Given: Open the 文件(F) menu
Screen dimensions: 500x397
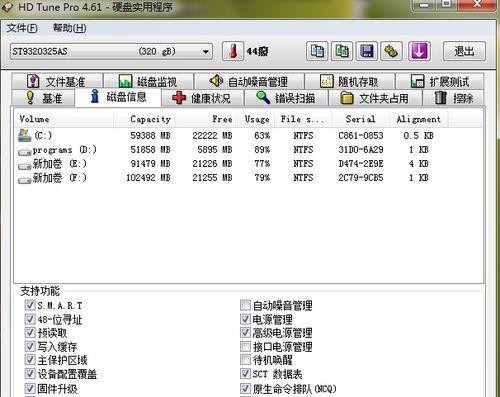Looking at the screenshot, I should coord(22,28).
